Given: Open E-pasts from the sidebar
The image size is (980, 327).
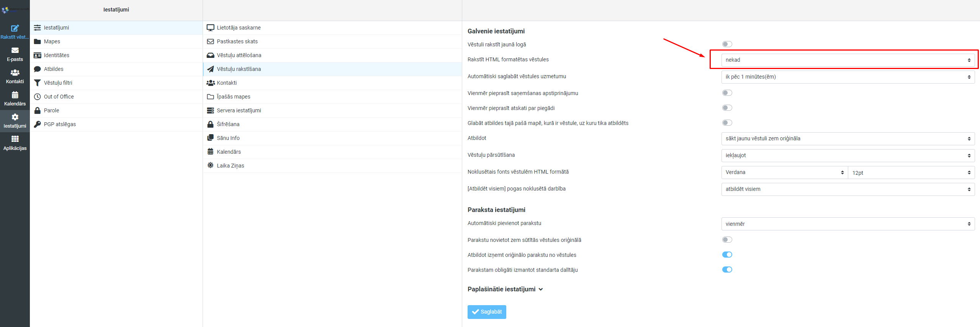Looking at the screenshot, I should [15, 54].
